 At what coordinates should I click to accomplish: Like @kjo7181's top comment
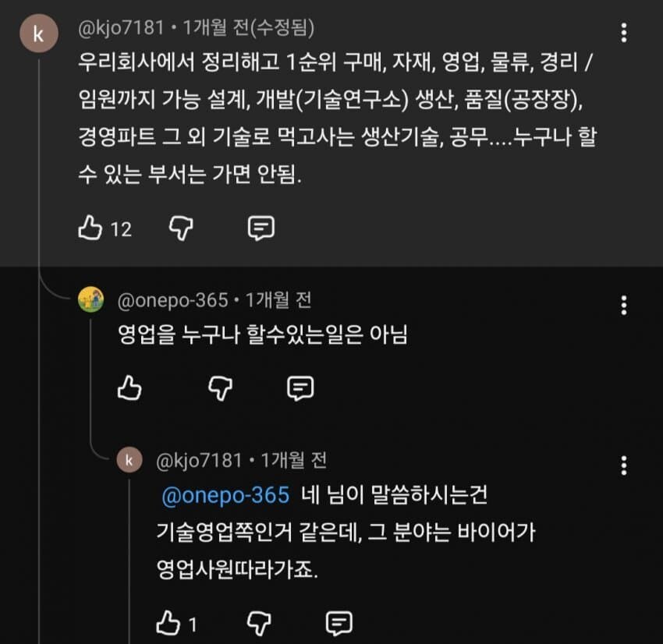pyautogui.click(x=91, y=228)
